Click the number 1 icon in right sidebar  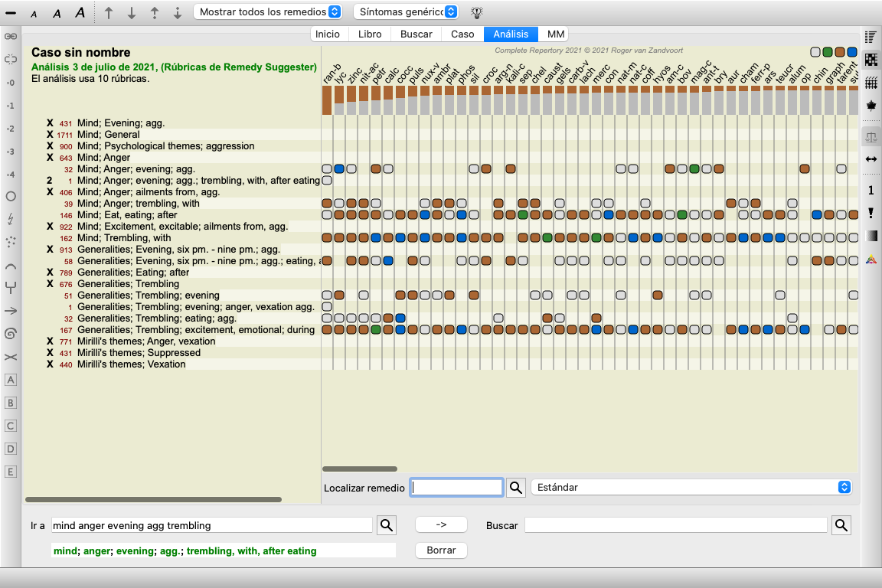click(871, 190)
